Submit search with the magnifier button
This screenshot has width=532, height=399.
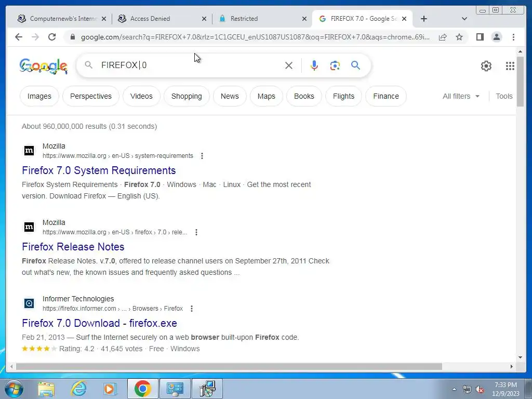coord(355,65)
